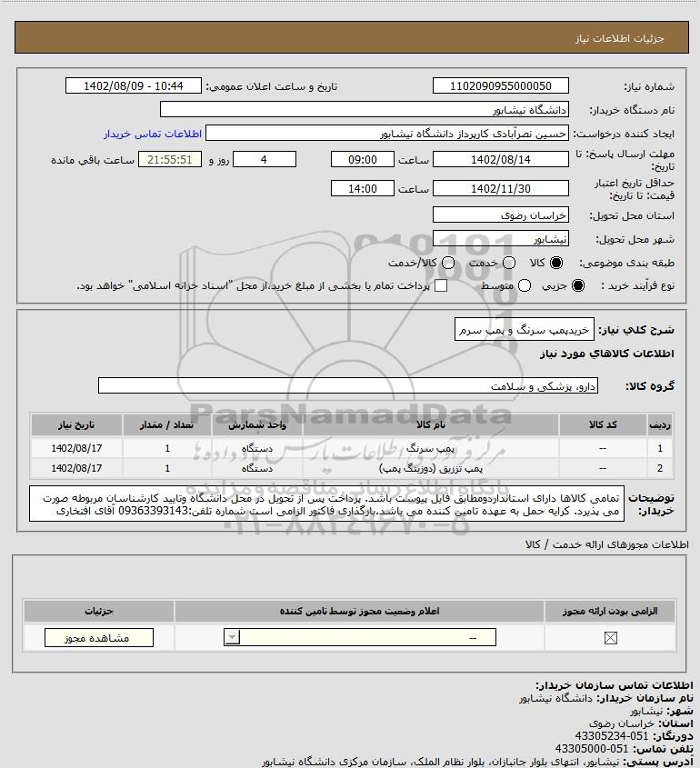Click the unit دستگاه in row 1
700x768 pixels.
[257, 448]
